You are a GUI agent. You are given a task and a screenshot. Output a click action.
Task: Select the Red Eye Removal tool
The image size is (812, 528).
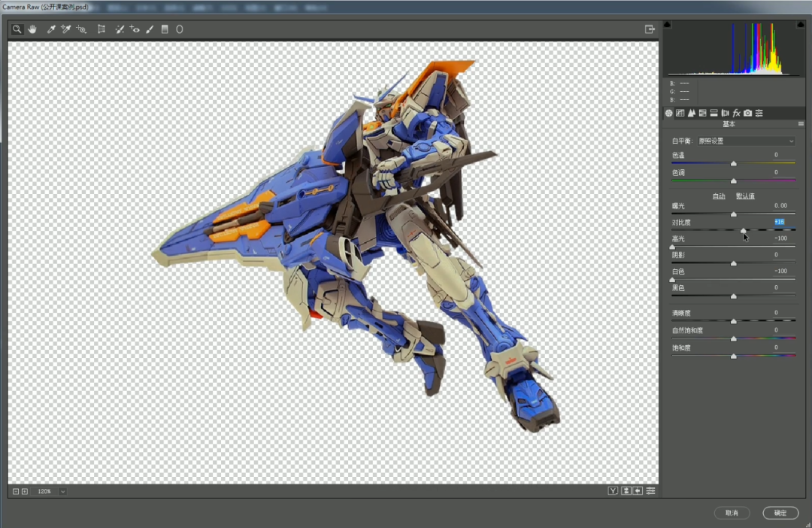click(135, 29)
